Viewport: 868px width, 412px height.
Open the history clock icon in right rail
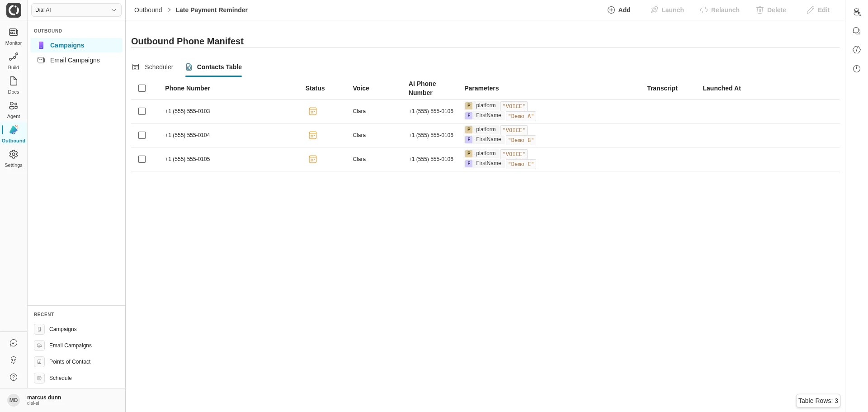[x=857, y=69]
